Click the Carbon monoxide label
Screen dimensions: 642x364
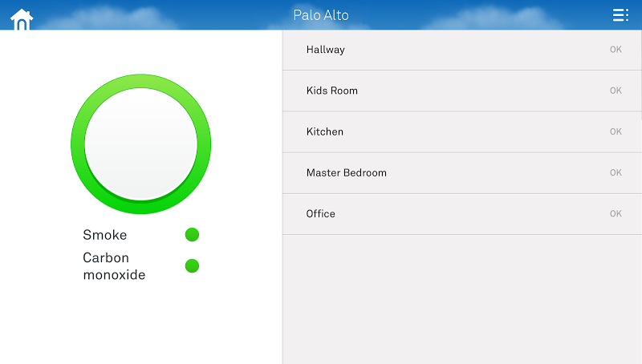(x=114, y=266)
